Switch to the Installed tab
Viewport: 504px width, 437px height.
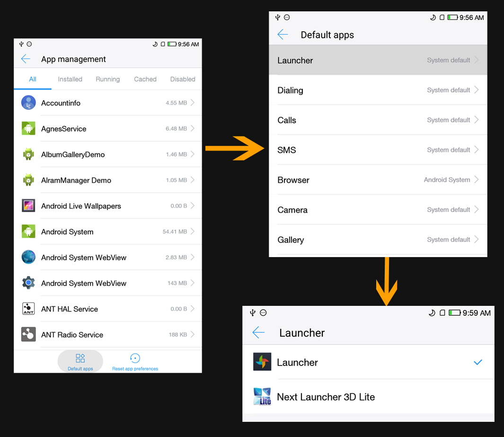pyautogui.click(x=70, y=79)
